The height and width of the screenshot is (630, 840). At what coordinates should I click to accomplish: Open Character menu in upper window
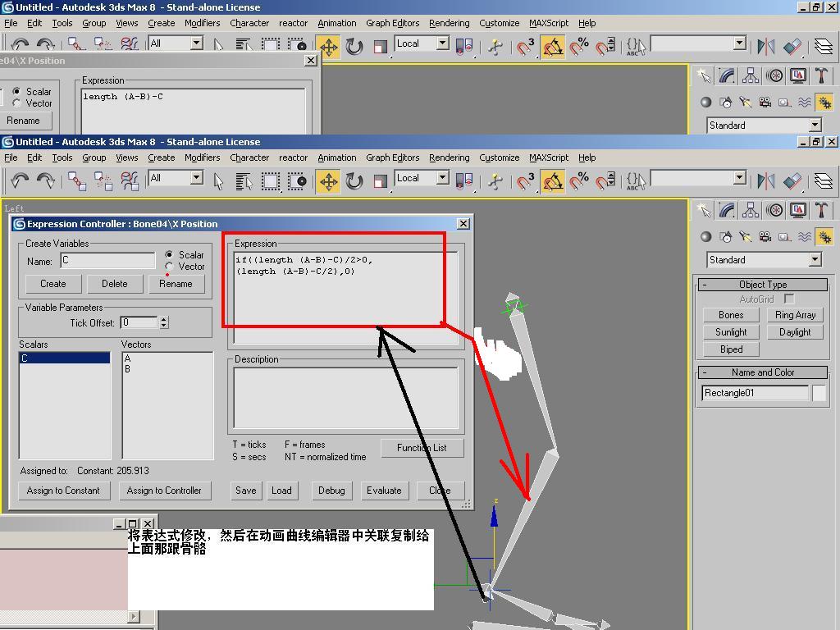(249, 23)
